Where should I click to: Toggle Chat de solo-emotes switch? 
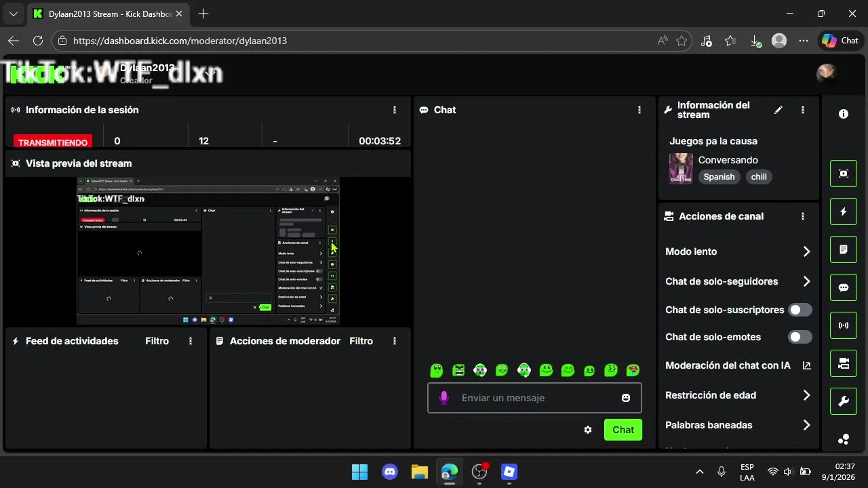coord(800,337)
